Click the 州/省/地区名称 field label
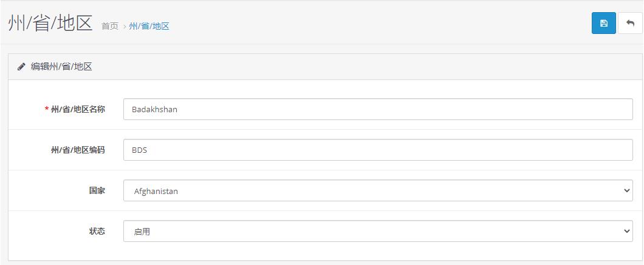The width and height of the screenshot is (644, 265). click(78, 109)
